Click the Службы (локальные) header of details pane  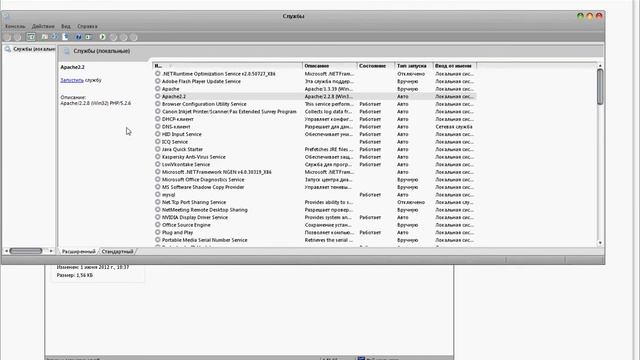coord(102,51)
